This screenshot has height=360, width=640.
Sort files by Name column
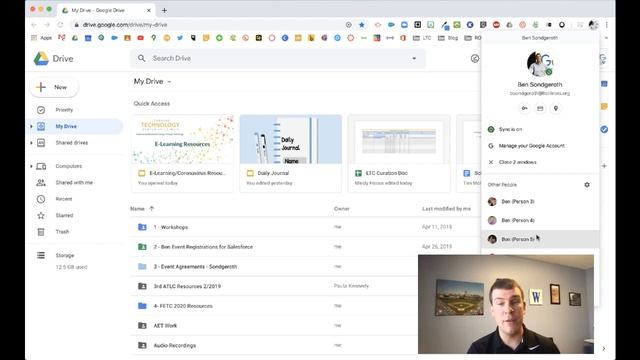click(137, 209)
